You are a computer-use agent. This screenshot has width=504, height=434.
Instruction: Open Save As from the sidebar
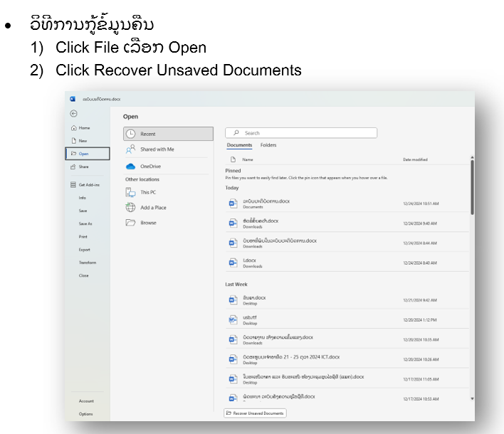click(x=85, y=223)
